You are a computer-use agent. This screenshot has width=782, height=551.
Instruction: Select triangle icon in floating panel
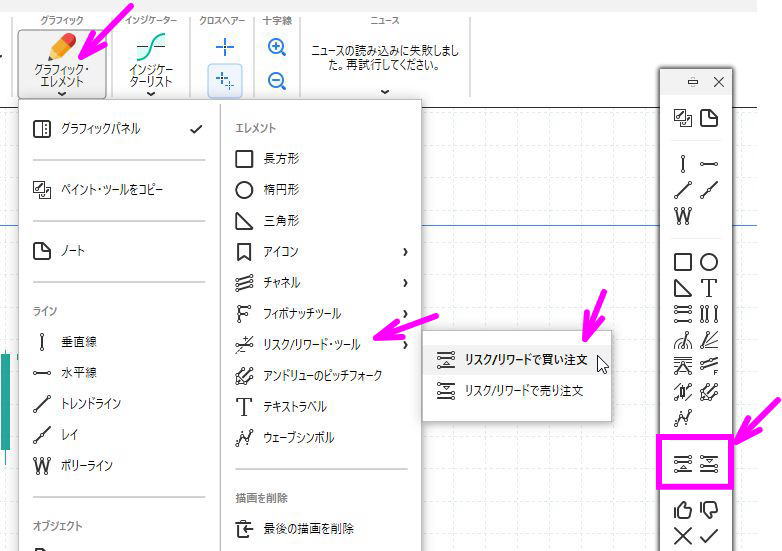tap(683, 288)
